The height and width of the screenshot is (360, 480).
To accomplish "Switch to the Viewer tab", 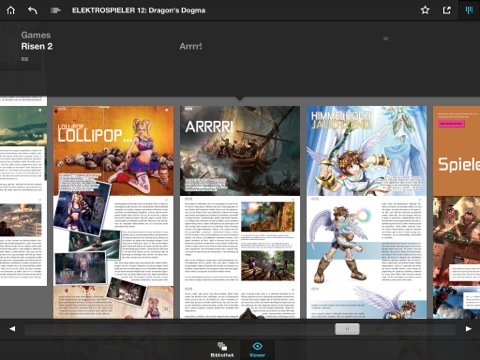I will pyautogui.click(x=257, y=350).
